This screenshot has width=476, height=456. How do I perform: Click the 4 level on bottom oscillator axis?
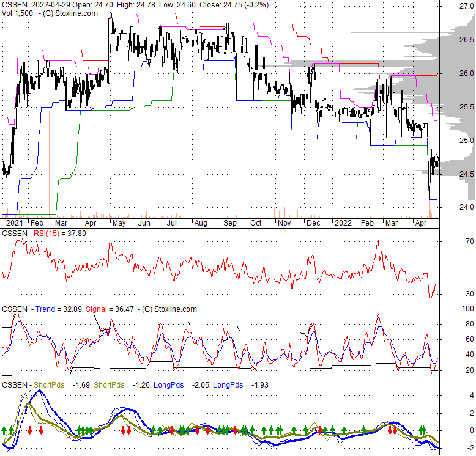pyautogui.click(x=472, y=395)
